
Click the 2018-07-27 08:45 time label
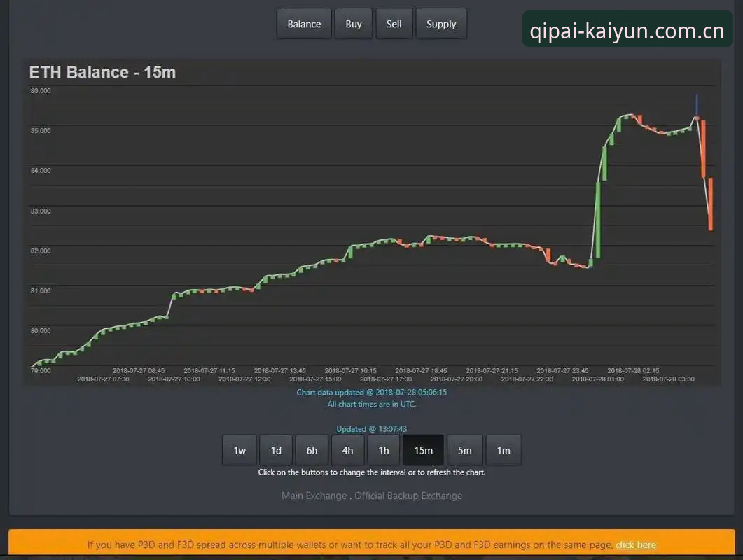click(139, 370)
